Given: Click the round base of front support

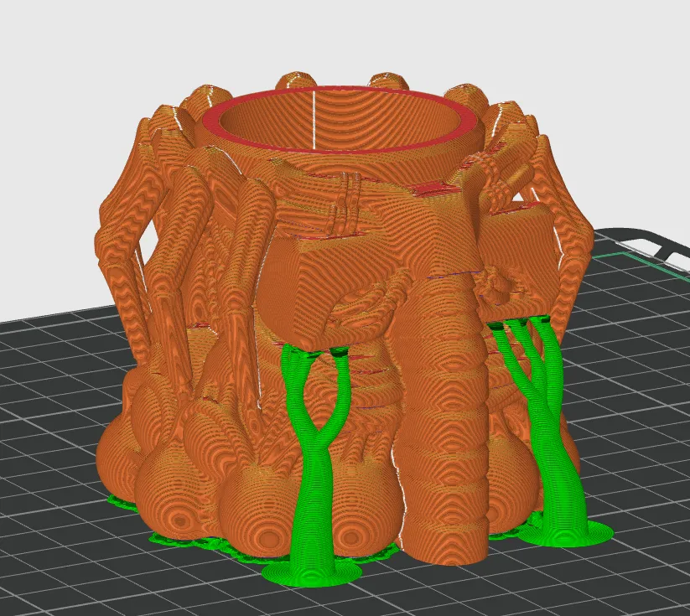Looking at the screenshot, I should tap(312, 574).
